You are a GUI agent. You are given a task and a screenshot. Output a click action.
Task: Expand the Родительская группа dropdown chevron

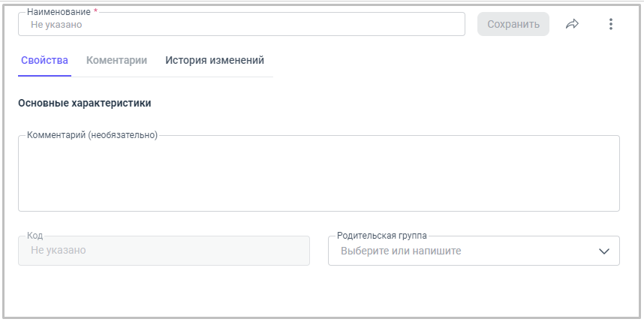coord(604,251)
